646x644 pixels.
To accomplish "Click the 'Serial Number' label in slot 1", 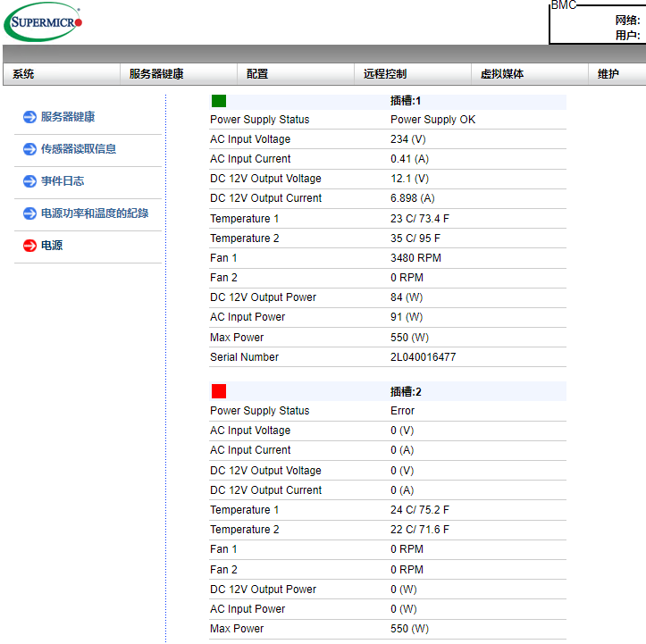I will [244, 357].
